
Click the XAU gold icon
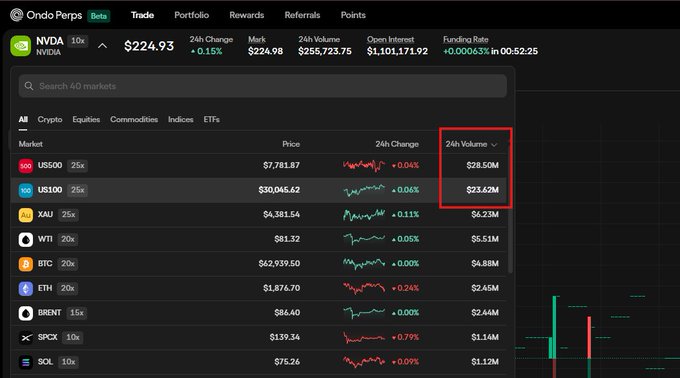[x=26, y=215]
